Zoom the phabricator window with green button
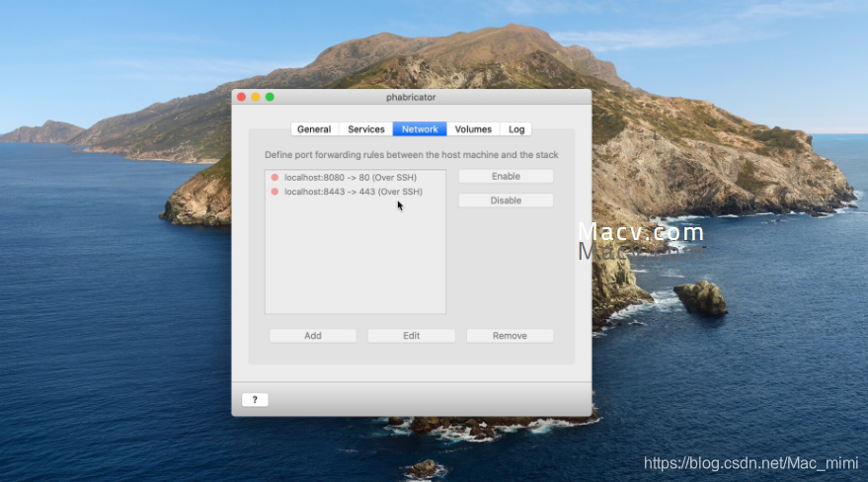 point(270,97)
